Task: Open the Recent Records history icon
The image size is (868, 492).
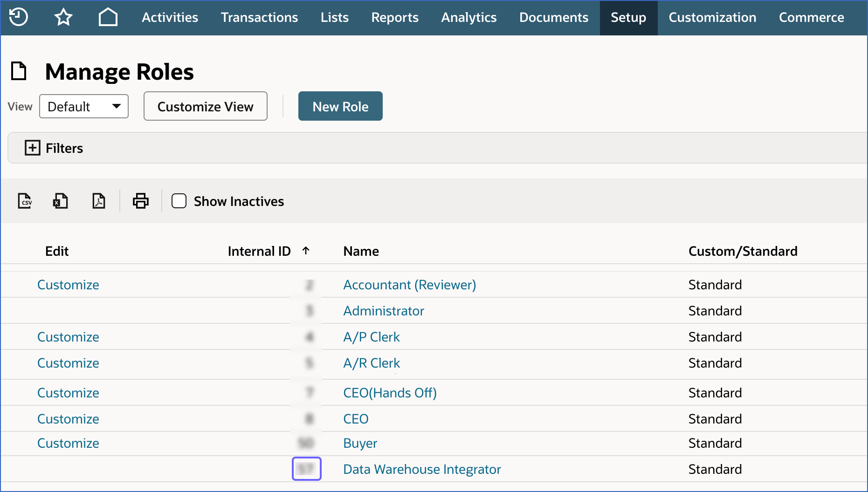Action: point(19,17)
